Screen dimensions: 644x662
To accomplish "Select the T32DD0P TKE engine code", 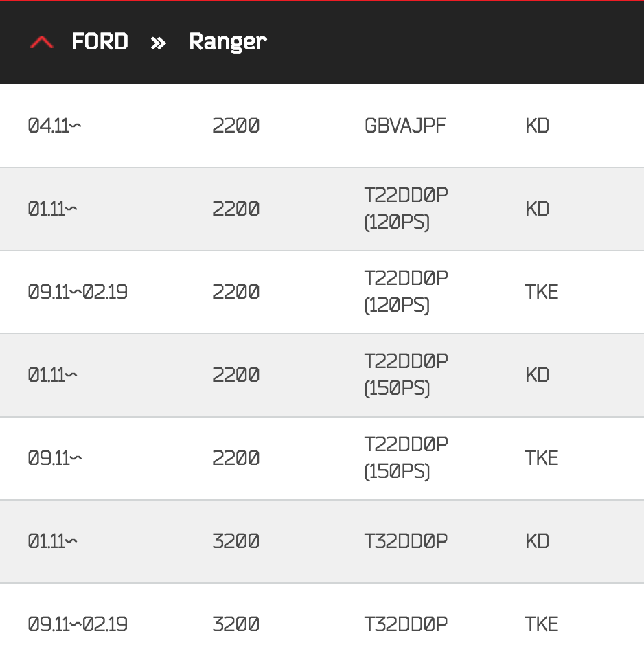I will pos(406,624).
